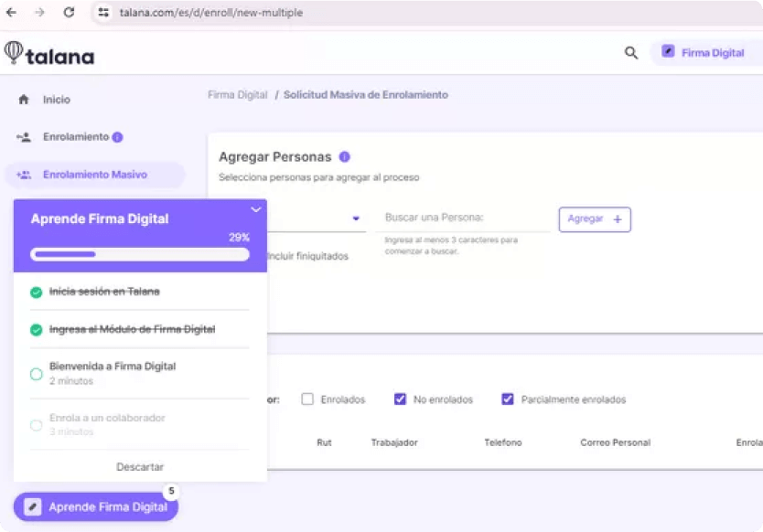Go to Inicio in the sidebar
The width and height of the screenshot is (763, 532).
(x=56, y=100)
